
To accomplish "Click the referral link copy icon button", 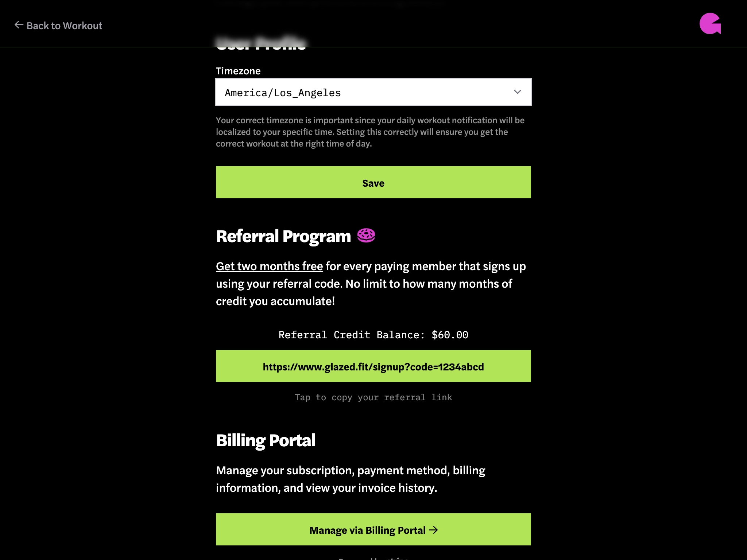I will point(373,366).
